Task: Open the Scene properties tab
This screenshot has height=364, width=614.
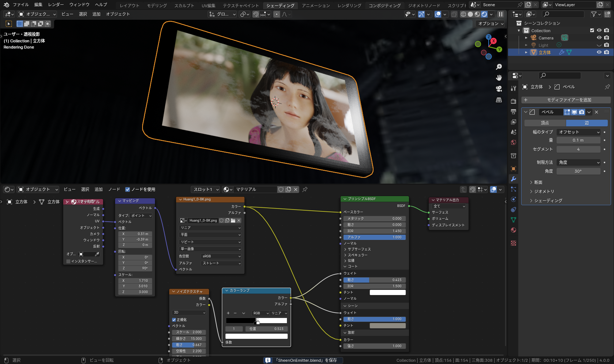Action: coord(513,132)
